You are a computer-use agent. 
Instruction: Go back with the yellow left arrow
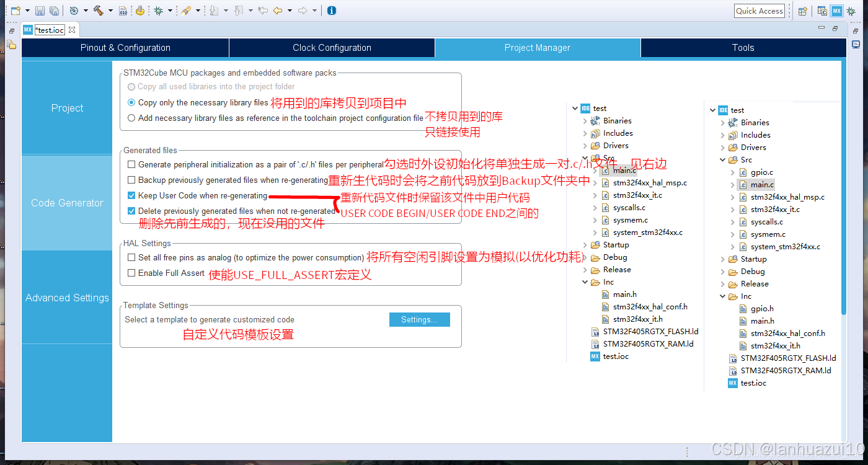(278, 11)
